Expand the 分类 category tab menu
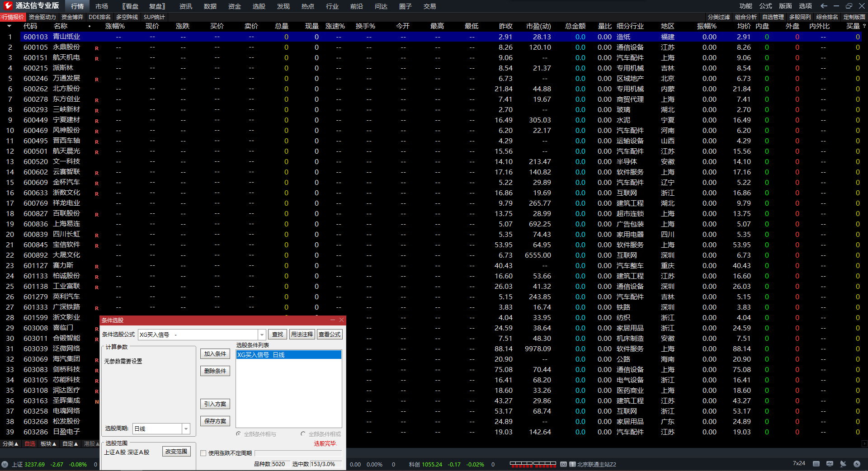868x471 pixels. (10, 444)
